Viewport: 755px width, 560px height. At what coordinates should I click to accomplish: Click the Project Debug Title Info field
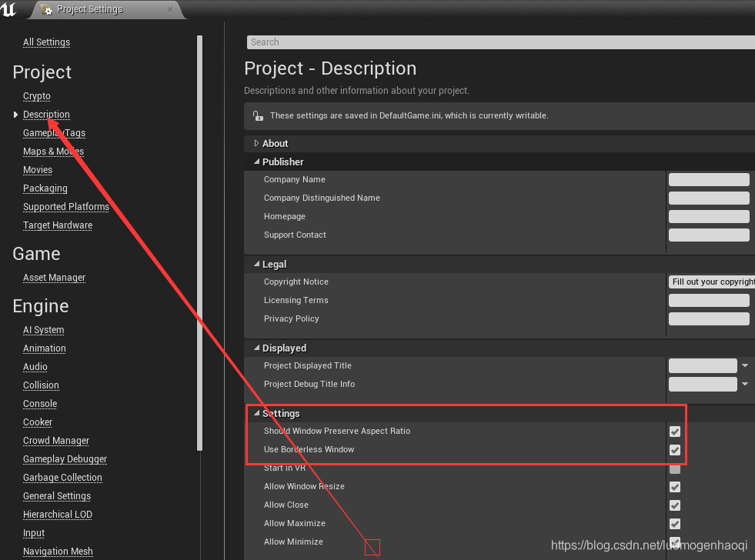pyautogui.click(x=703, y=384)
